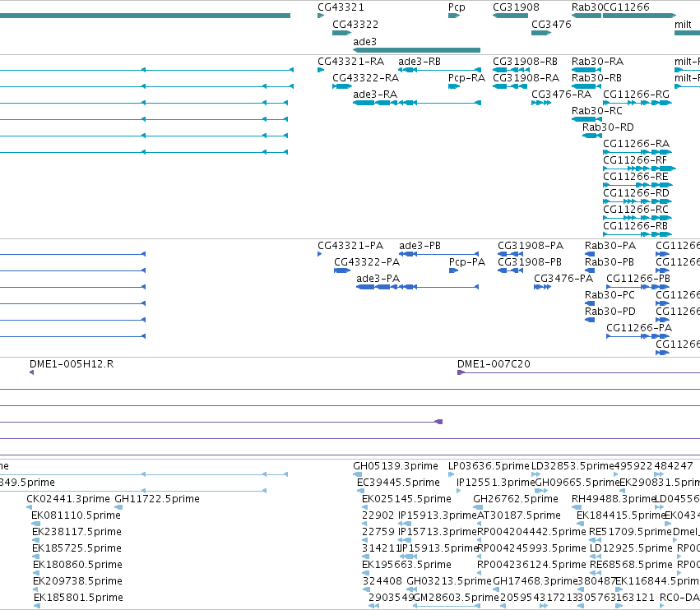Select the Rab30-PA protein
Screen dimensions: 700x610
590,254
